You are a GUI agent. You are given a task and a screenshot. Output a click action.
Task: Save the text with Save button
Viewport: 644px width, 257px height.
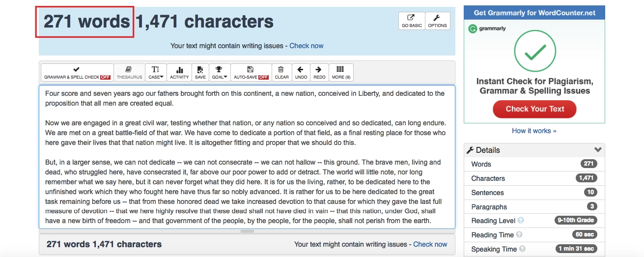click(200, 73)
